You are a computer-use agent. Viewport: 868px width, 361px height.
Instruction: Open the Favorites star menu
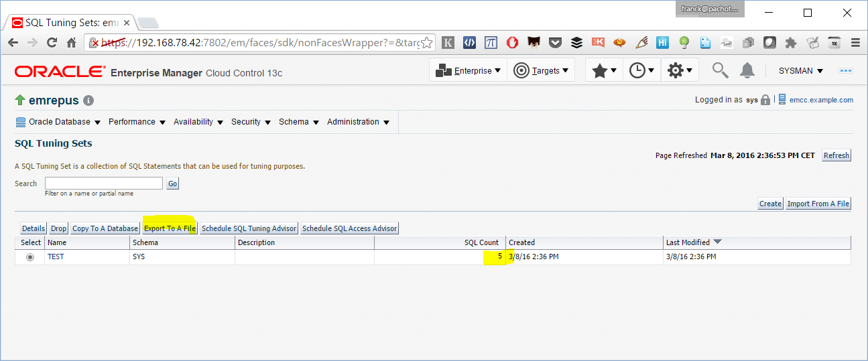click(604, 70)
